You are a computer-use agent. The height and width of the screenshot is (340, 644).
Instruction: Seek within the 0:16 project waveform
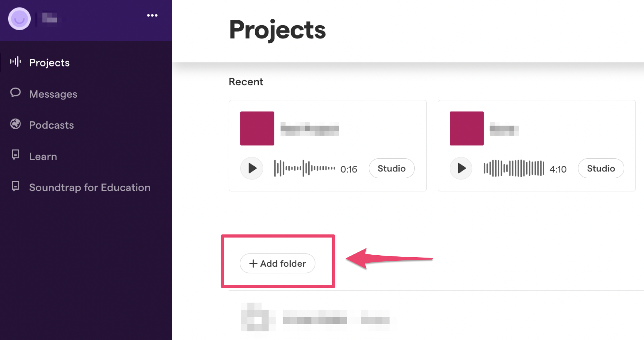point(304,168)
